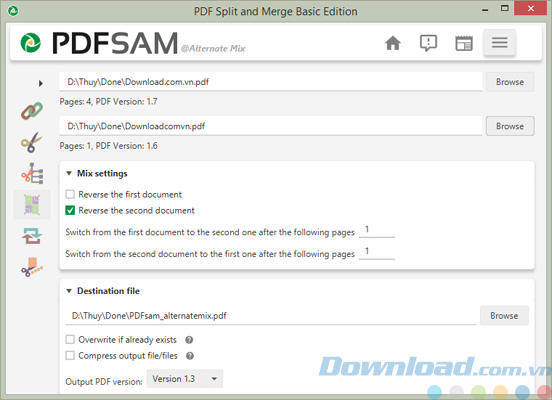Open the news panel icon

pyautogui.click(x=464, y=43)
